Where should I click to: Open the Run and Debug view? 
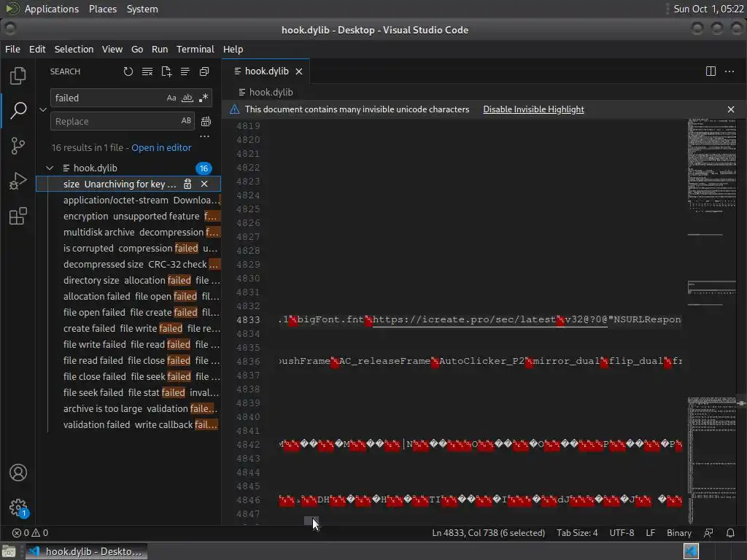(x=18, y=181)
